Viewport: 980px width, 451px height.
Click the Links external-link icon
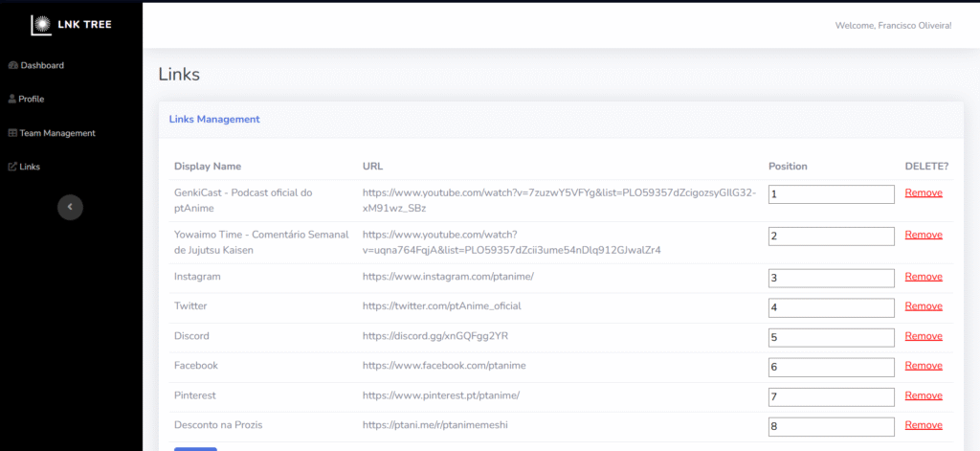(x=12, y=167)
